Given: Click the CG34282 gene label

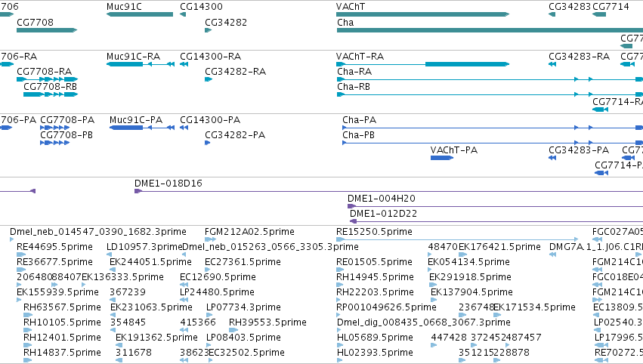Looking at the screenshot, I should tap(226, 22).
